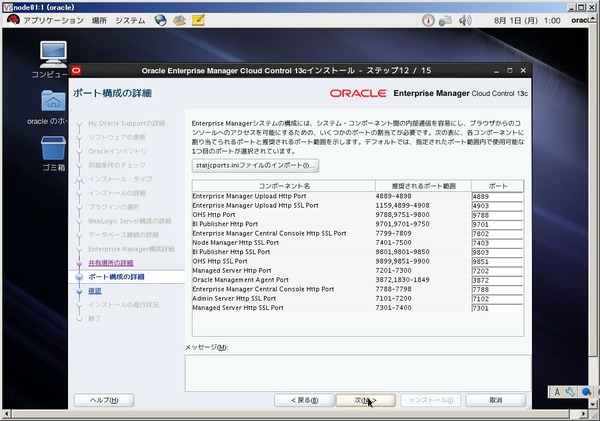Click the 推奨されるポート範囲 column header
Image resolution: width=600 pixels, height=421 pixels.
pyautogui.click(x=423, y=186)
